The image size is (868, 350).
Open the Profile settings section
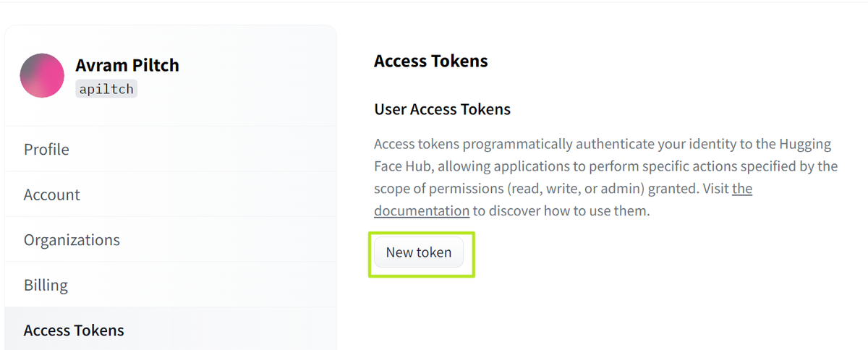[x=46, y=150]
